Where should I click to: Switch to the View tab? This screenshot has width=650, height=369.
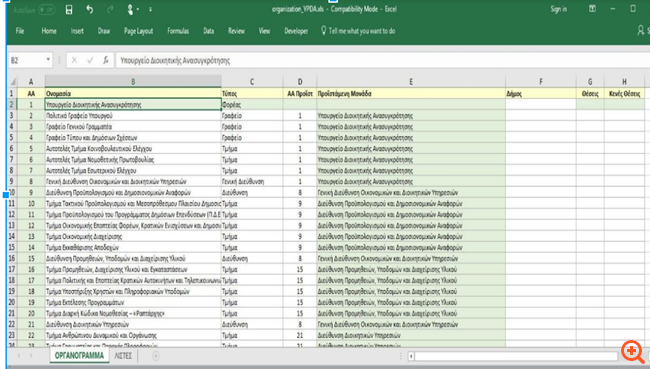[x=264, y=31]
